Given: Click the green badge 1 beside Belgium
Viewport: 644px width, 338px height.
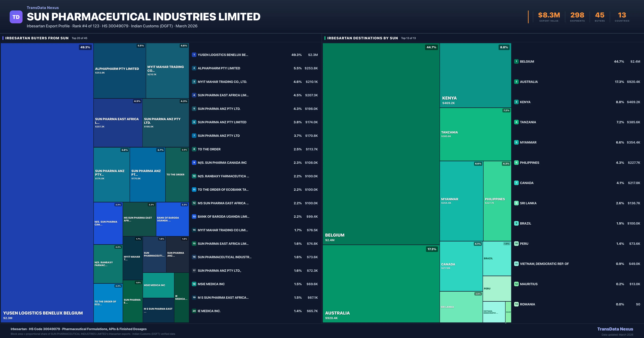Looking at the screenshot, I should click(516, 62).
